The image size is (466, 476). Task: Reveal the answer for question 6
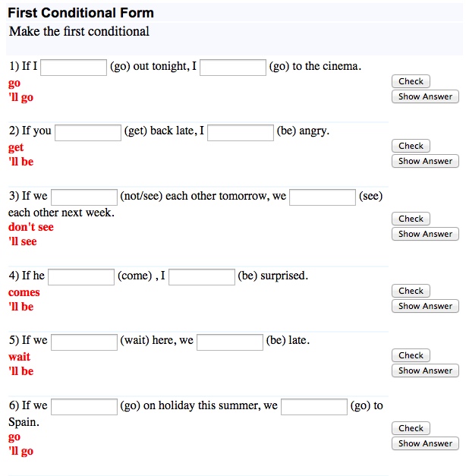425,443
